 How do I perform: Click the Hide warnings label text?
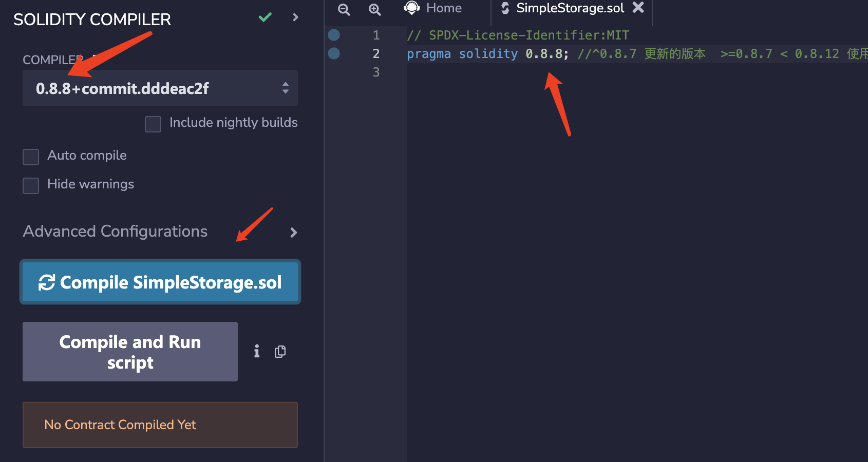point(90,184)
